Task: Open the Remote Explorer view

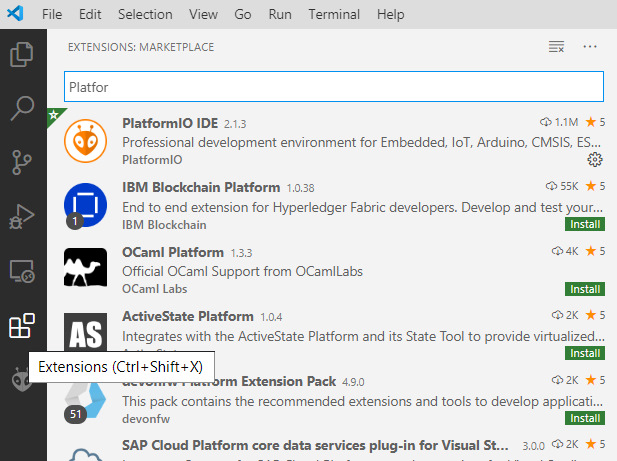Action: (22, 270)
